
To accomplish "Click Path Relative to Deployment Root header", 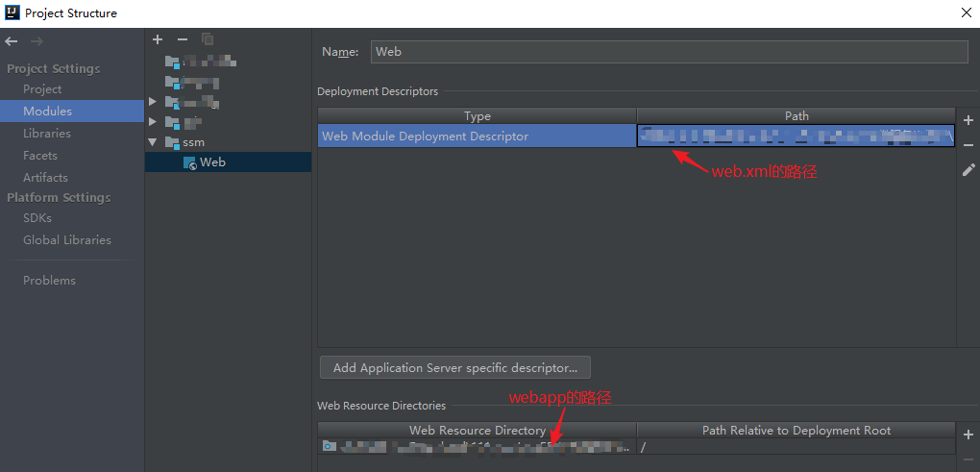I will 796,430.
